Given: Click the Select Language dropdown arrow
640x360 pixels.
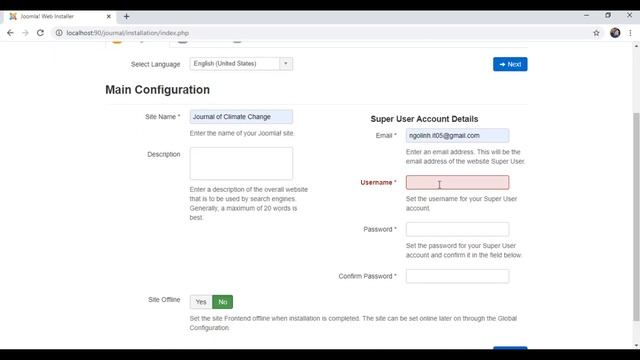Looking at the screenshot, I should coord(286,64).
